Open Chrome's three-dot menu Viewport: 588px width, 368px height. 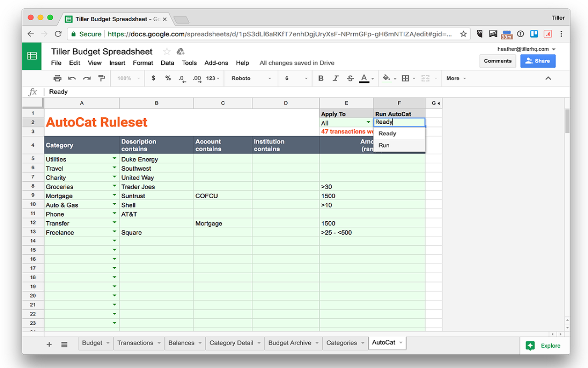[562, 34]
